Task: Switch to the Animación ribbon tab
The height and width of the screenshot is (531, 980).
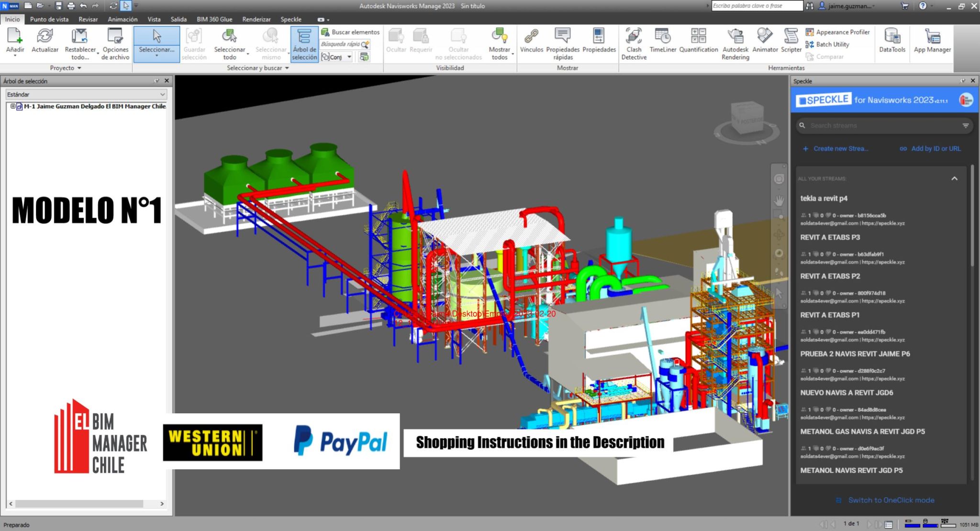Action: [122, 19]
